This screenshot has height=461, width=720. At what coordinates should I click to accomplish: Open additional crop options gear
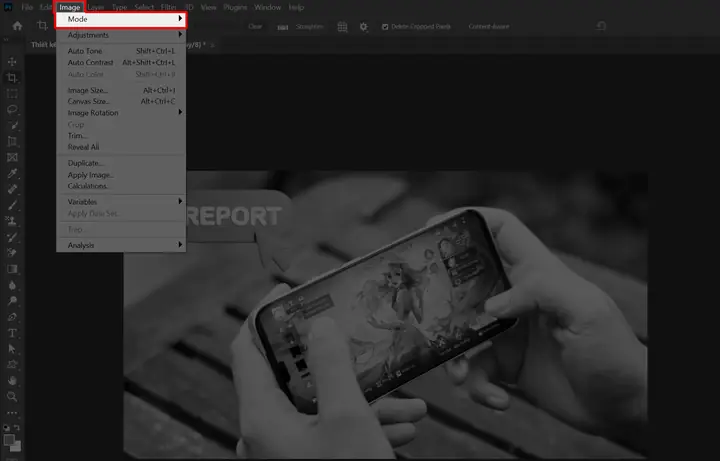click(x=364, y=27)
